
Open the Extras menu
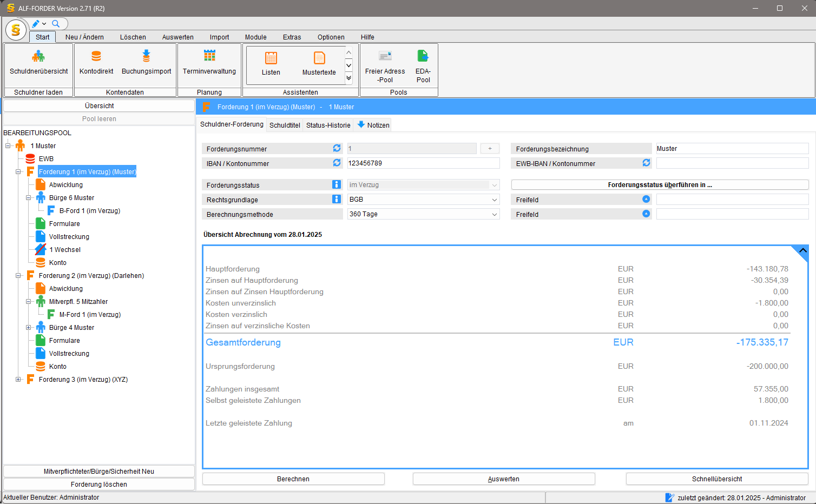click(x=292, y=37)
